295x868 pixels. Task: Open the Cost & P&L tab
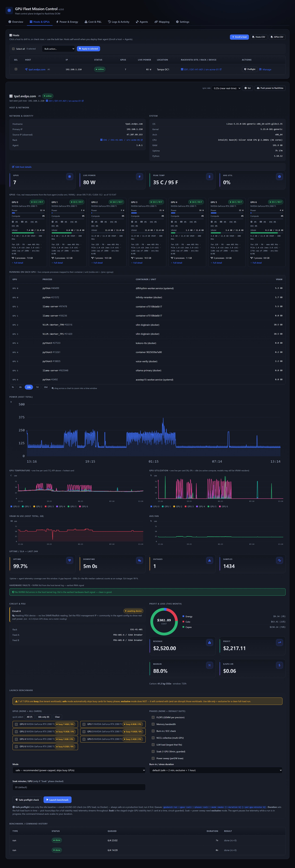pyautogui.click(x=93, y=22)
